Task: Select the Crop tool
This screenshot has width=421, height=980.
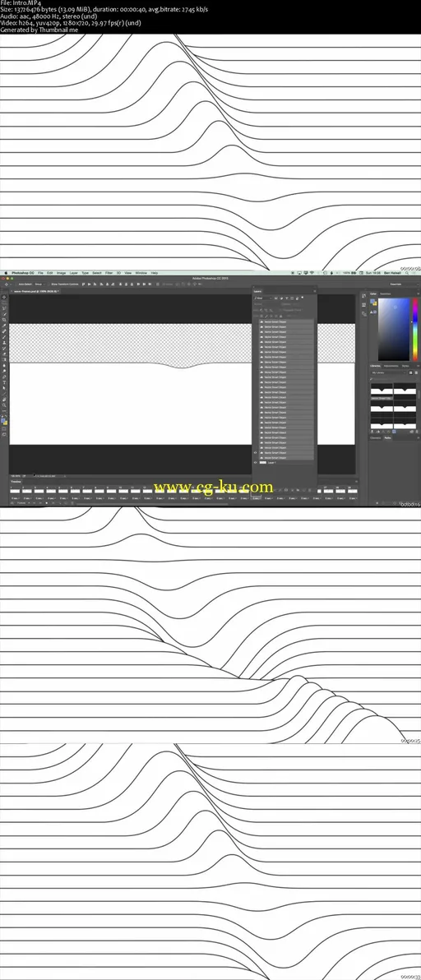Action: 4,319
